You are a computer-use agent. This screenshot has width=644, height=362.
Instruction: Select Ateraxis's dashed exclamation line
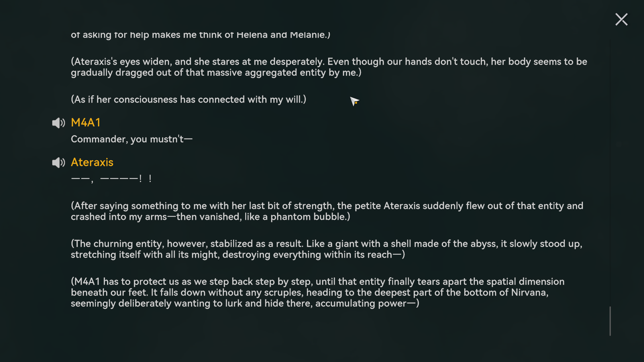pos(111,179)
